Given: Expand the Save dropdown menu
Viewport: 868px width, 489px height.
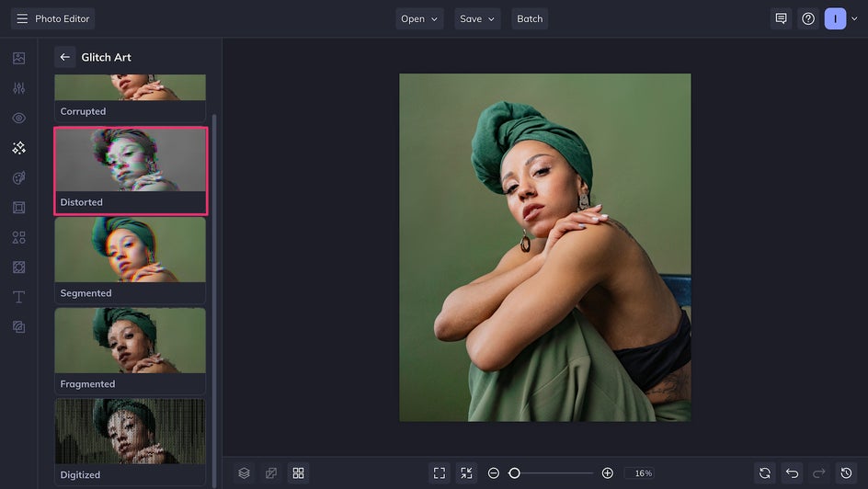Looking at the screenshot, I should [x=477, y=18].
